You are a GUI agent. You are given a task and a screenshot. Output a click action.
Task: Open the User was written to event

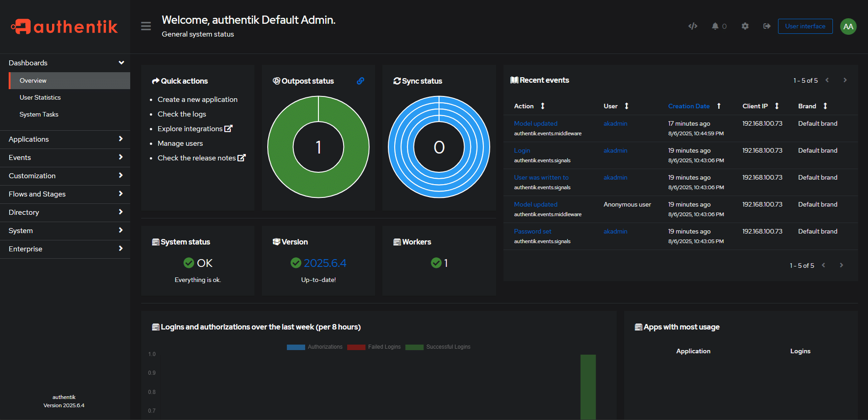541,177
